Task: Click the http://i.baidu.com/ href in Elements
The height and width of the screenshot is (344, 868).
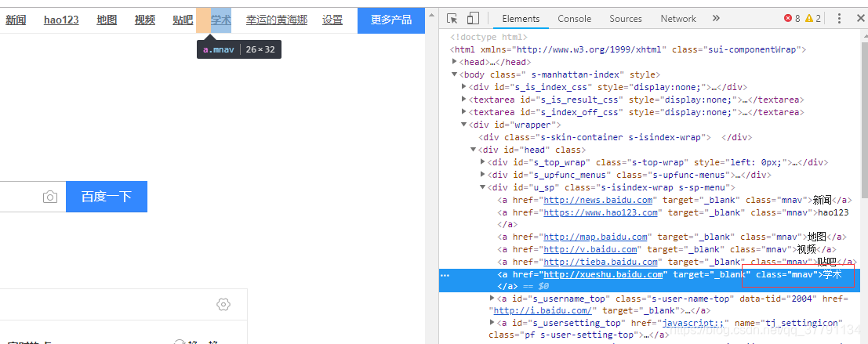Action: point(543,311)
